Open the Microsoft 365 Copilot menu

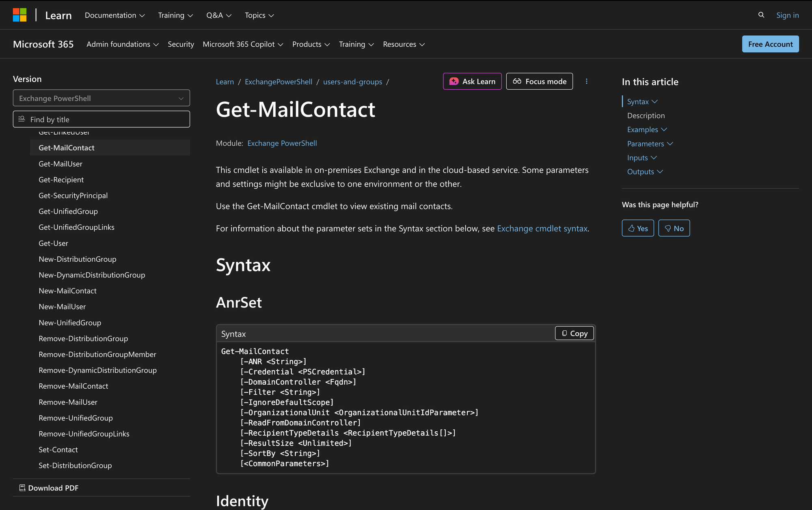(242, 44)
